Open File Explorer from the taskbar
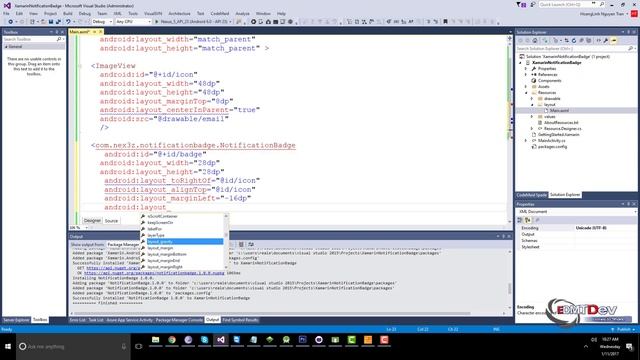640x360 pixels. tap(156, 340)
